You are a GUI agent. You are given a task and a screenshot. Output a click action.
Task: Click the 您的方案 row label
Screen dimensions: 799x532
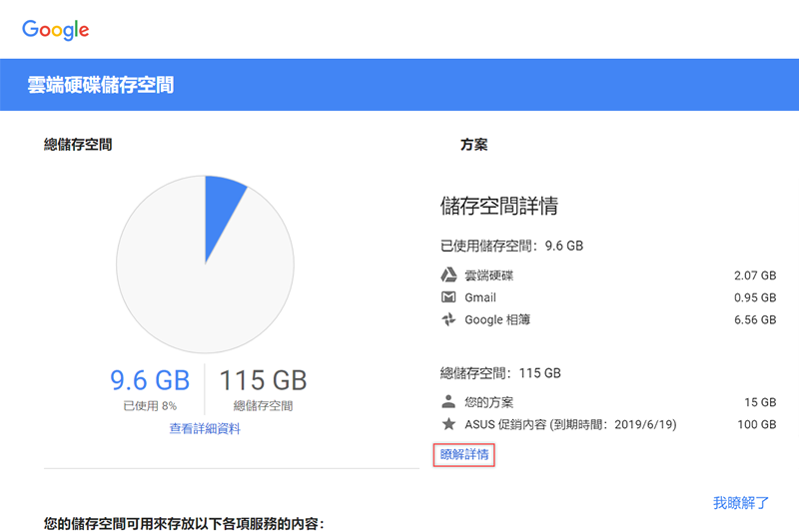point(489,402)
